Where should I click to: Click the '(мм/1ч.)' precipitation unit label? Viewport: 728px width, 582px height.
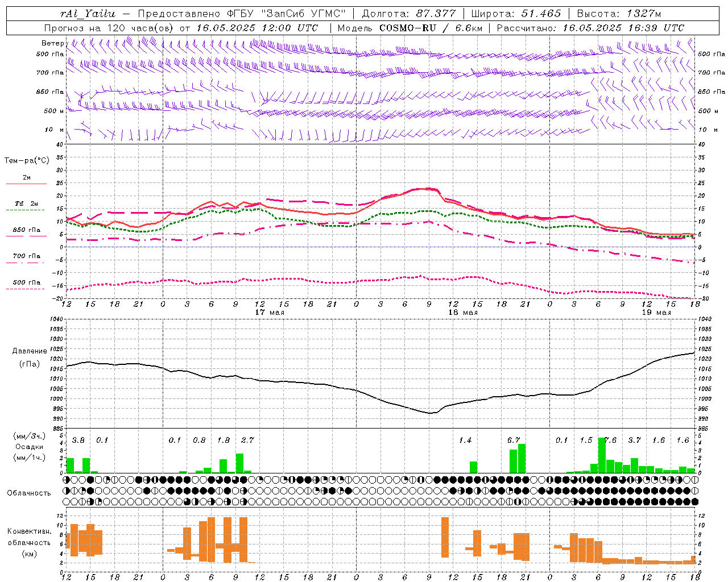coord(29,457)
